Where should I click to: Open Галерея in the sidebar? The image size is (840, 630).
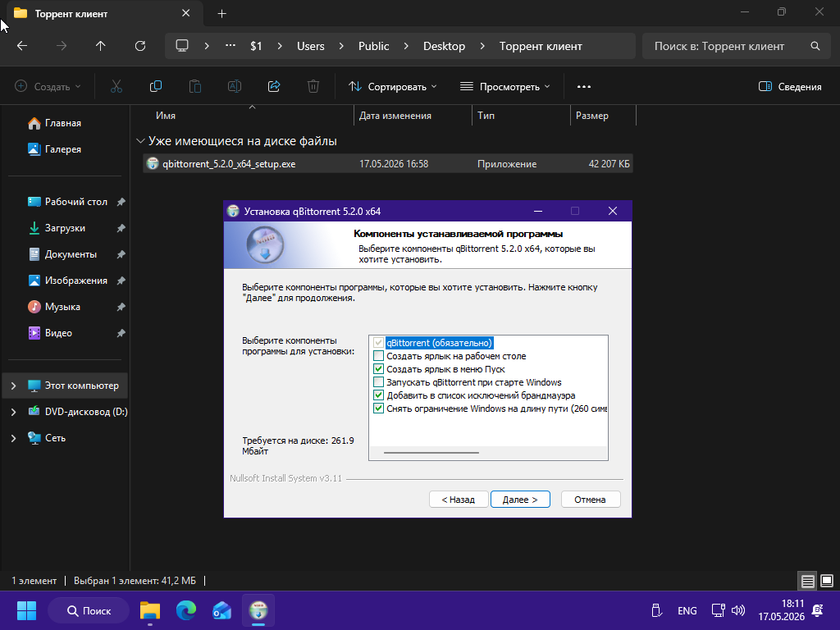pos(62,149)
